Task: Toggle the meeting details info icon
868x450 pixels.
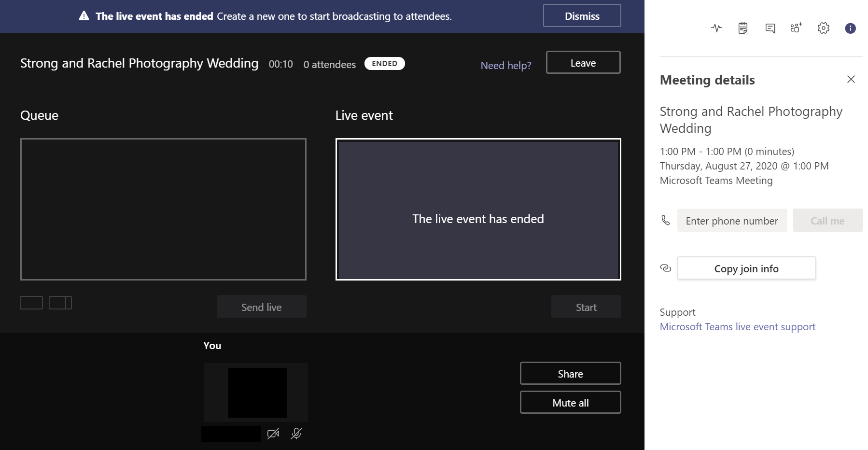Action: 850,28
